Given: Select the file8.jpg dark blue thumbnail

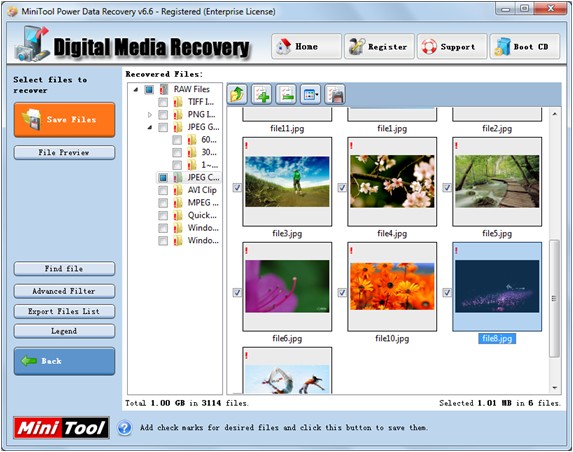Looking at the screenshot, I should point(497,286).
